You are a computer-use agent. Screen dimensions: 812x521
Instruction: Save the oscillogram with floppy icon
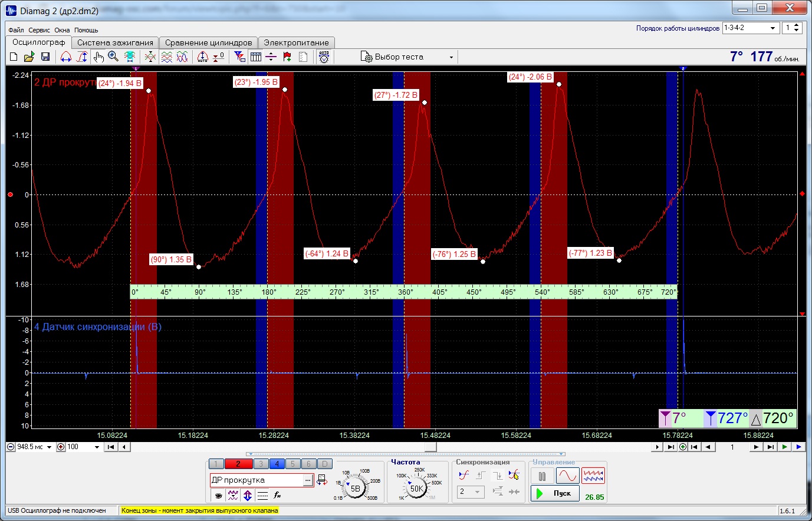pyautogui.click(x=45, y=57)
